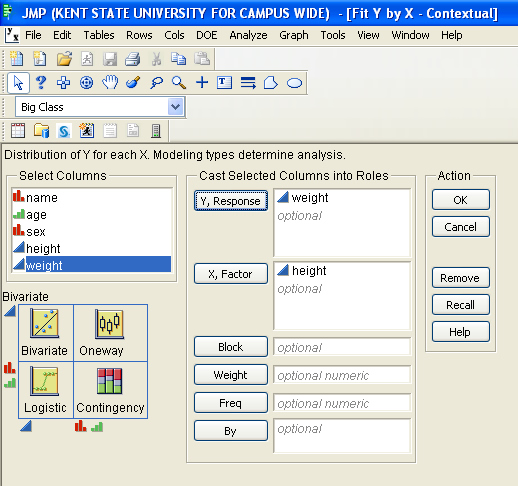Confirm the dialog with OK
Viewport: 518px width, 486px height.
click(461, 200)
